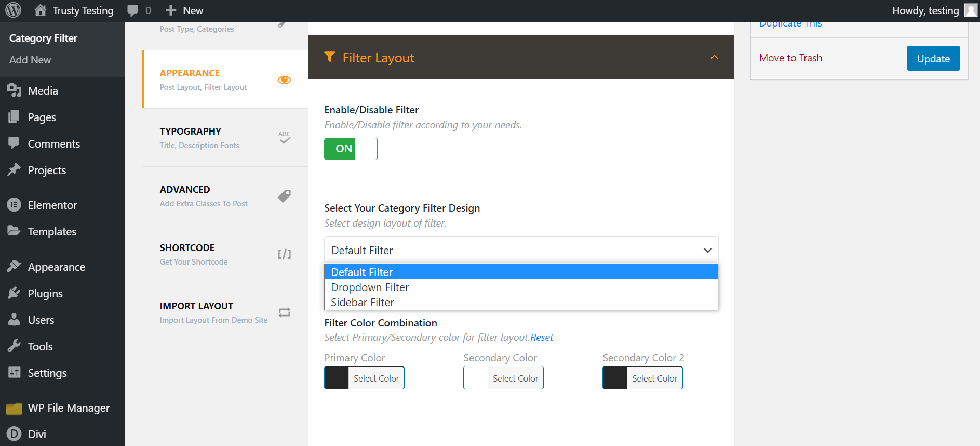Click the Reset link for filter colors
The image size is (980, 446).
tap(542, 338)
